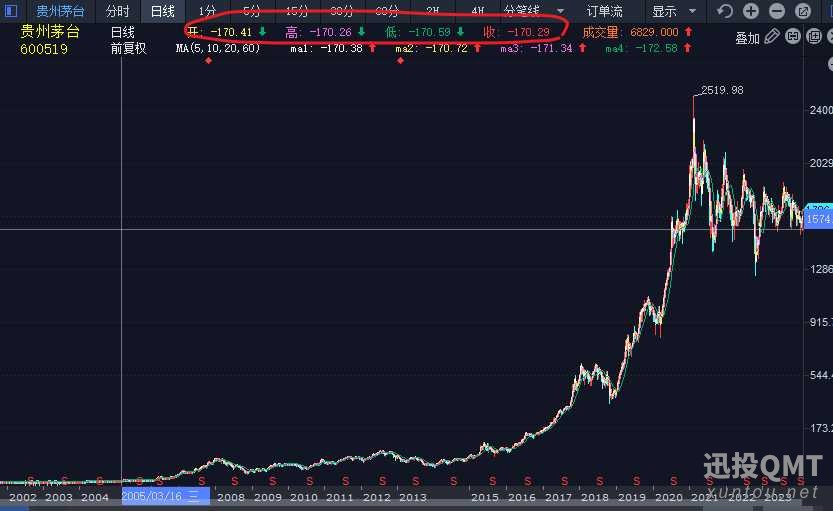The height and width of the screenshot is (511, 833).
Task: Switch to the 30分 period
Action: pyautogui.click(x=341, y=11)
